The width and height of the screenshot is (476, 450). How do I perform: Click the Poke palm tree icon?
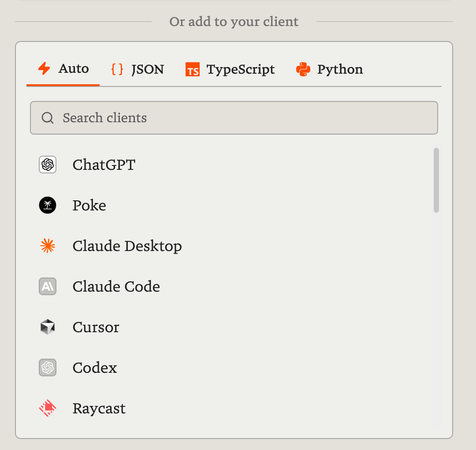(x=48, y=206)
